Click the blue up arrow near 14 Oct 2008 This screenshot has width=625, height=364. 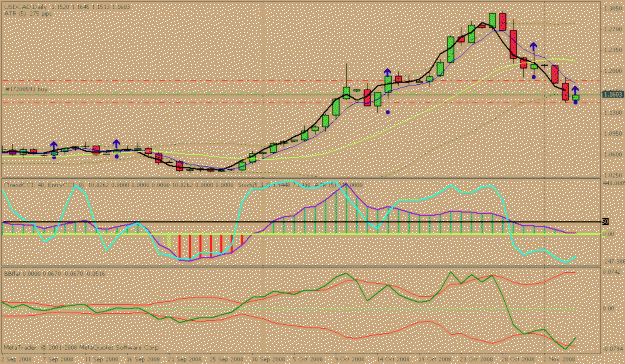[387, 73]
